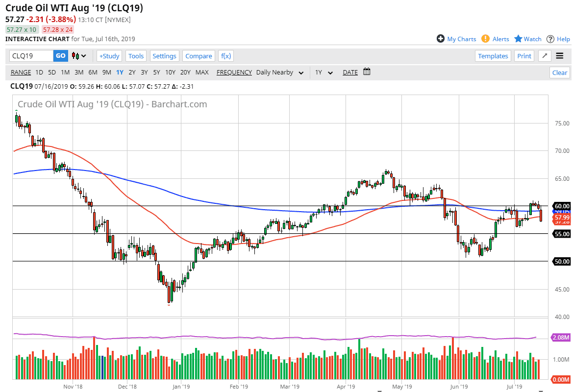Open the DATE calendar picker icon
The image size is (572, 392).
click(x=367, y=72)
